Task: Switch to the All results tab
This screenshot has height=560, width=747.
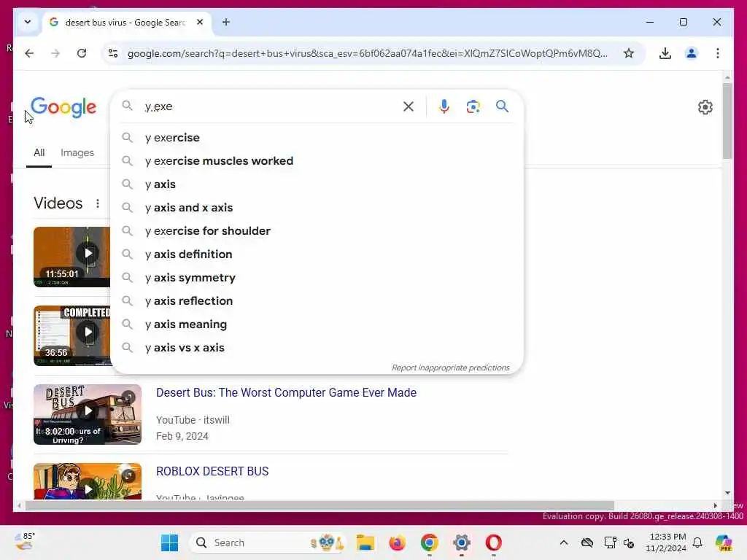Action: tap(39, 152)
